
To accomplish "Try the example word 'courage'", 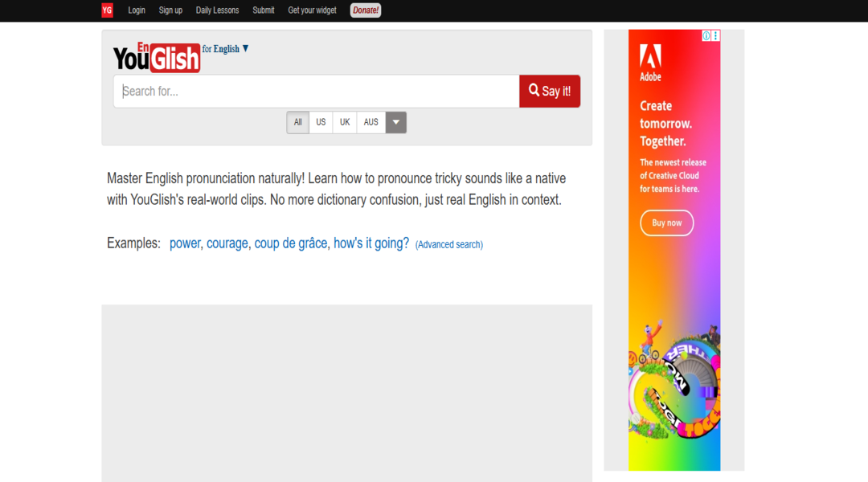I will pyautogui.click(x=227, y=243).
